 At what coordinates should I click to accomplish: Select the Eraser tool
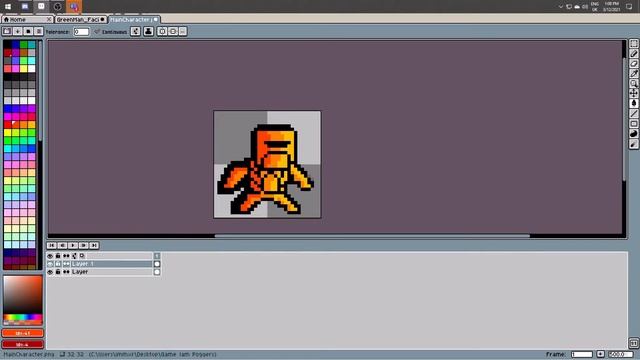(633, 63)
